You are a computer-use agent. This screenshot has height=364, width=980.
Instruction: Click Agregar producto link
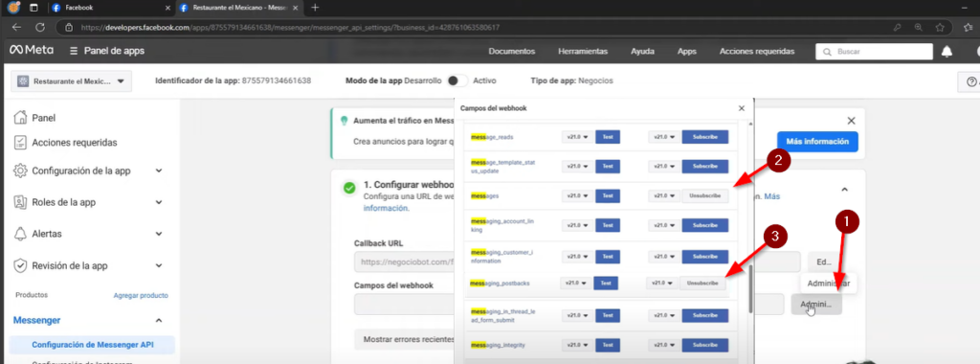pos(141,295)
